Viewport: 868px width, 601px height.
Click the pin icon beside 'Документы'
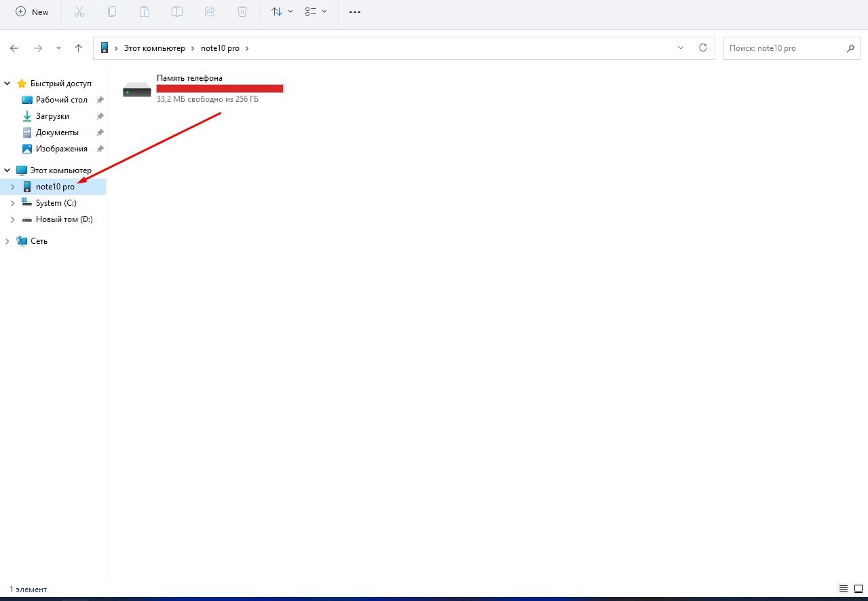pos(100,132)
